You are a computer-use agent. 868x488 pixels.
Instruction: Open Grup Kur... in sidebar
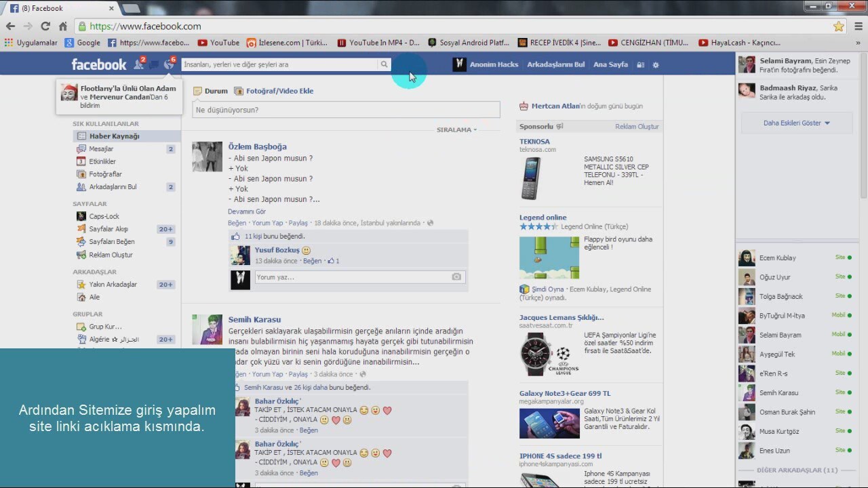99,327
